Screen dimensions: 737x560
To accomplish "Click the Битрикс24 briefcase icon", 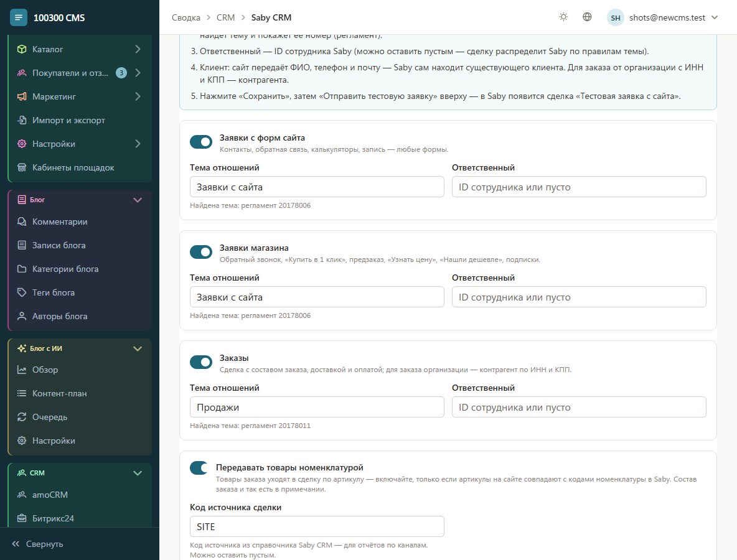I will tap(22, 519).
